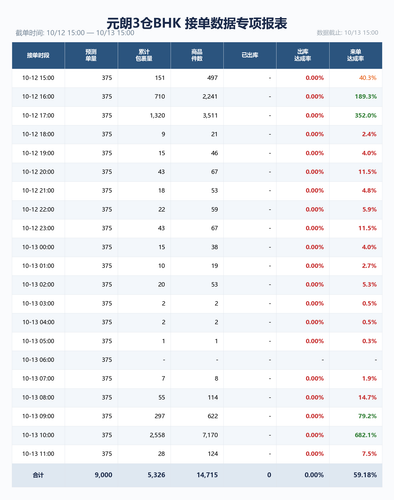Screen dimensions: 394x500
Task: Select the 出库达成率 column header
Action: point(303,55)
